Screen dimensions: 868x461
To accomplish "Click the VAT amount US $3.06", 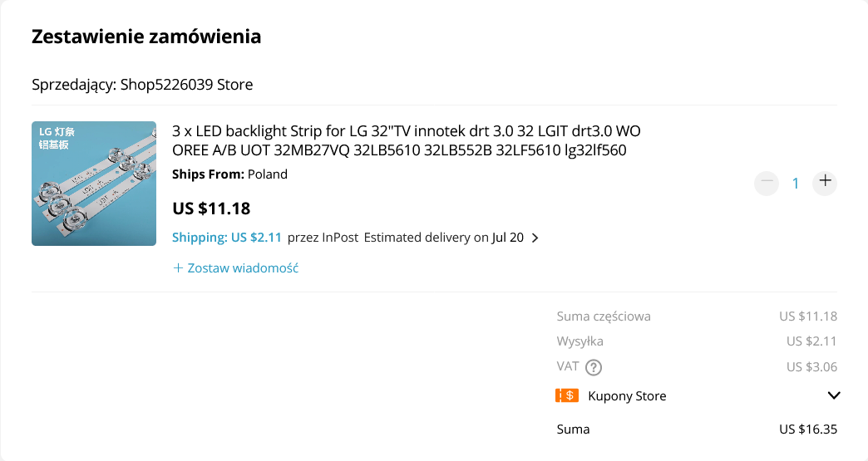I will [812, 367].
